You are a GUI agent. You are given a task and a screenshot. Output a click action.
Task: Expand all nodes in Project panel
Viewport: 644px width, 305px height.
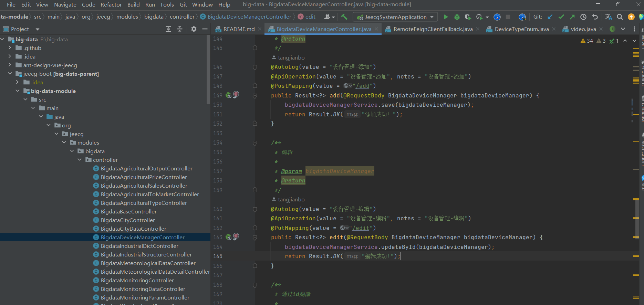point(168,29)
